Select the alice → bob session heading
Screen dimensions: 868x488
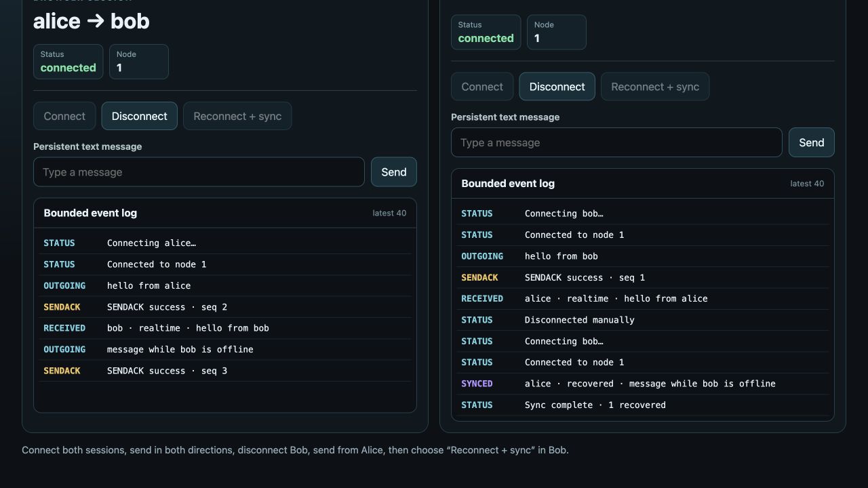coord(91,21)
